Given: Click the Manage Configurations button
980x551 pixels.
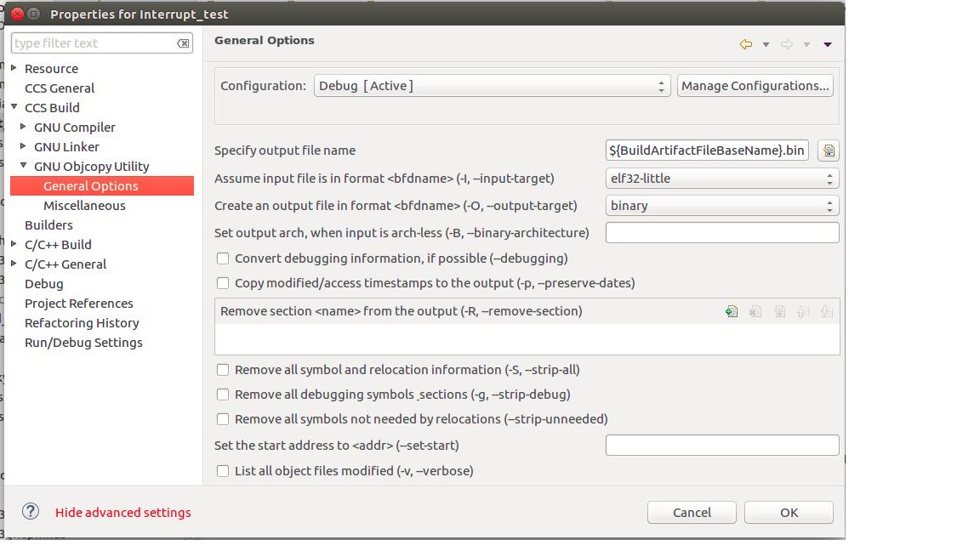Looking at the screenshot, I should coord(755,86).
